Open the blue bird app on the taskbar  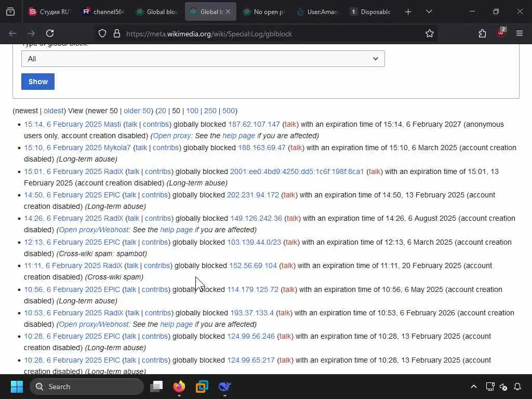(224, 387)
